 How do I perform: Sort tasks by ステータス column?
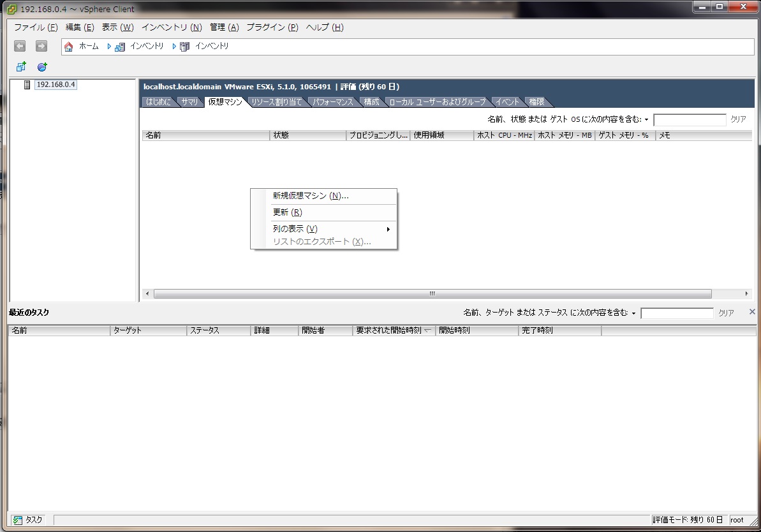[218, 330]
